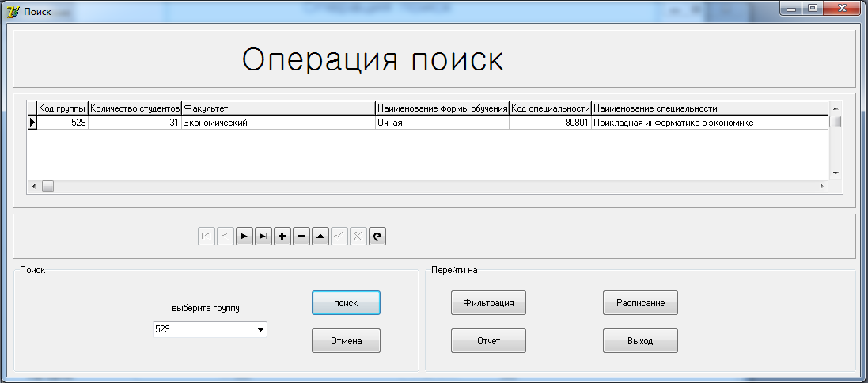Screen dimensions: 868x383
Task: Click the first record navigator button
Action: pyautogui.click(x=207, y=236)
